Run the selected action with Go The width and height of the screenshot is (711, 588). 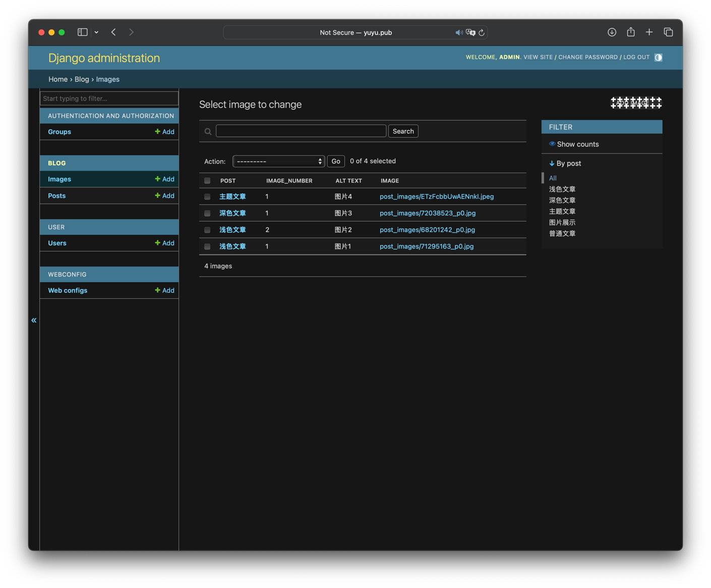336,161
